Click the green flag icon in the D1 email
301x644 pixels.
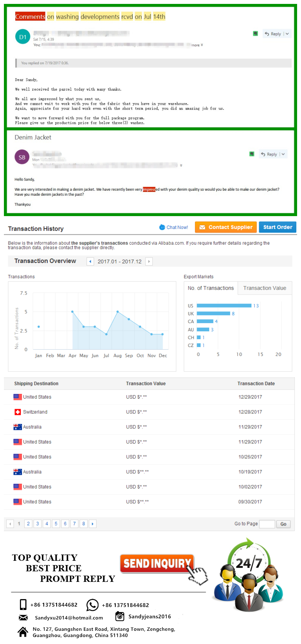[255, 34]
